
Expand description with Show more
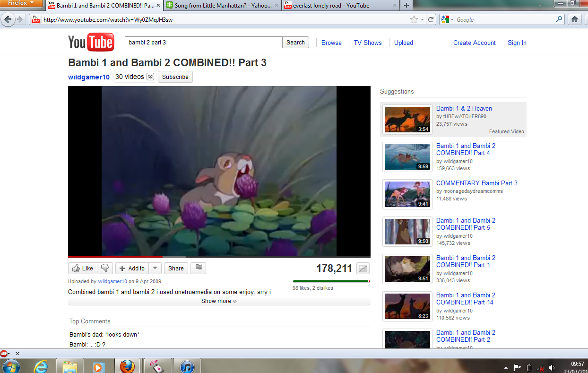(219, 301)
